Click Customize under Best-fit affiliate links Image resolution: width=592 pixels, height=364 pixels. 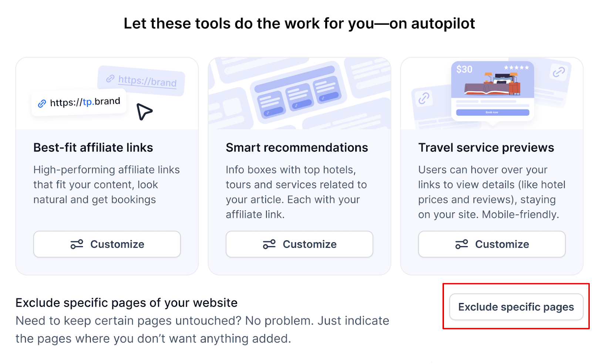pyautogui.click(x=107, y=244)
